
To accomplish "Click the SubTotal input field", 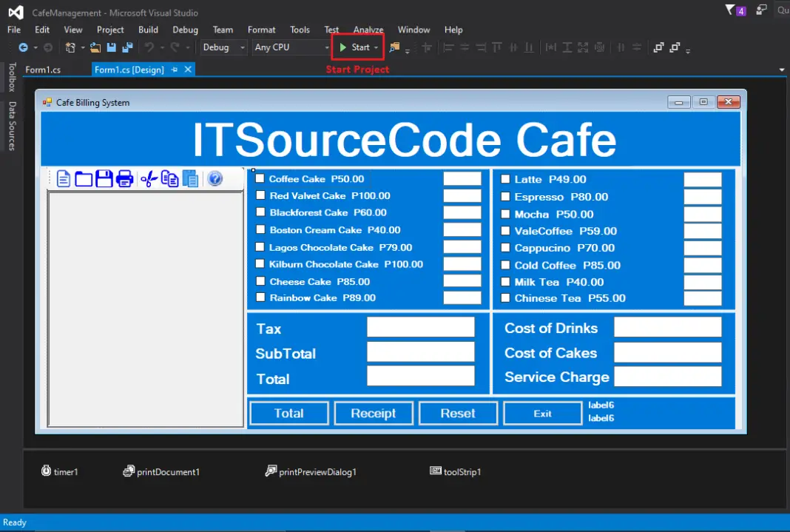I will pyautogui.click(x=420, y=351).
